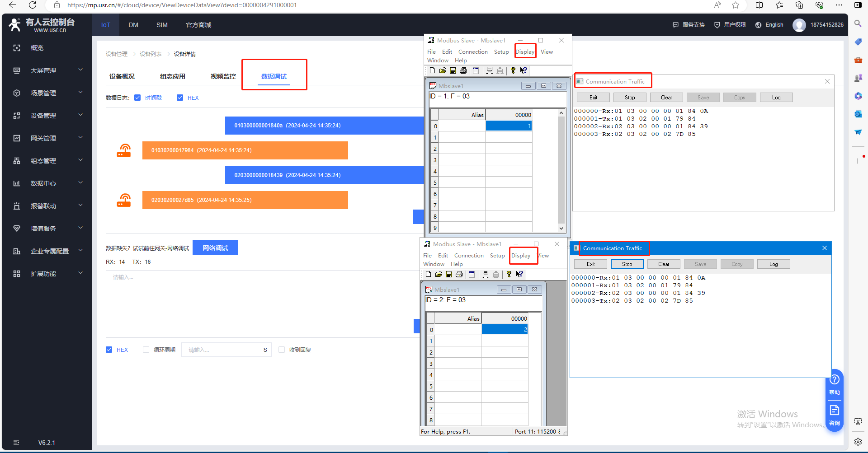Click the 设备列表 breadcrumb link
The image size is (868, 453).
click(151, 54)
